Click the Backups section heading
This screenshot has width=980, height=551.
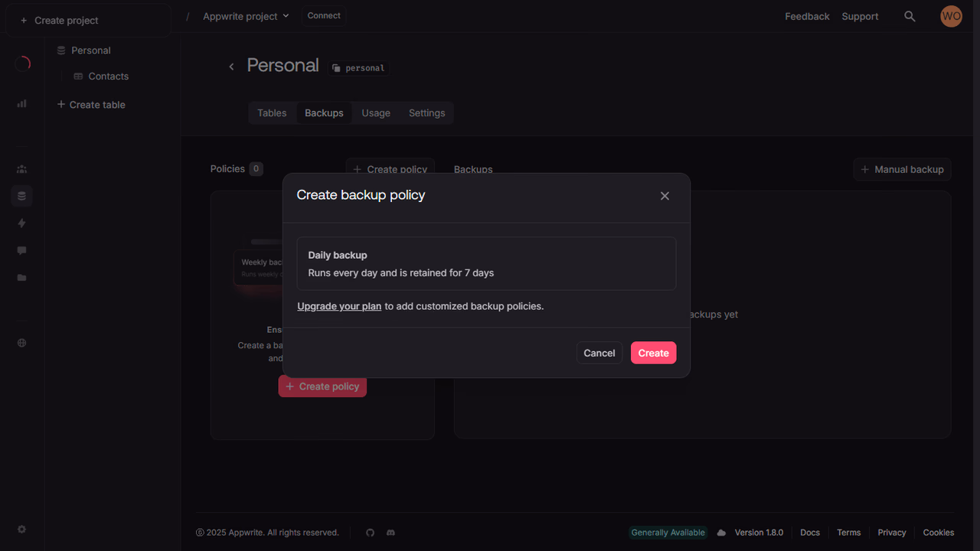point(473,169)
